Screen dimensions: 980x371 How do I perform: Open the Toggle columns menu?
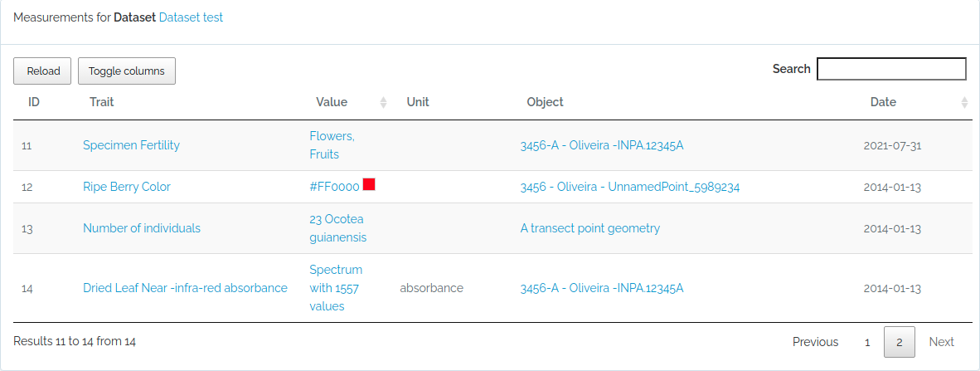coord(127,71)
